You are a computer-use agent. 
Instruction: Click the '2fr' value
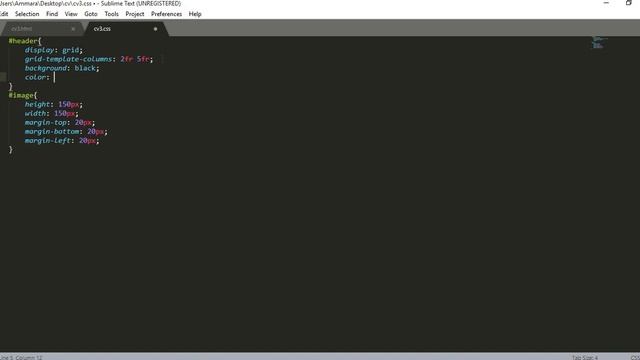click(127, 59)
